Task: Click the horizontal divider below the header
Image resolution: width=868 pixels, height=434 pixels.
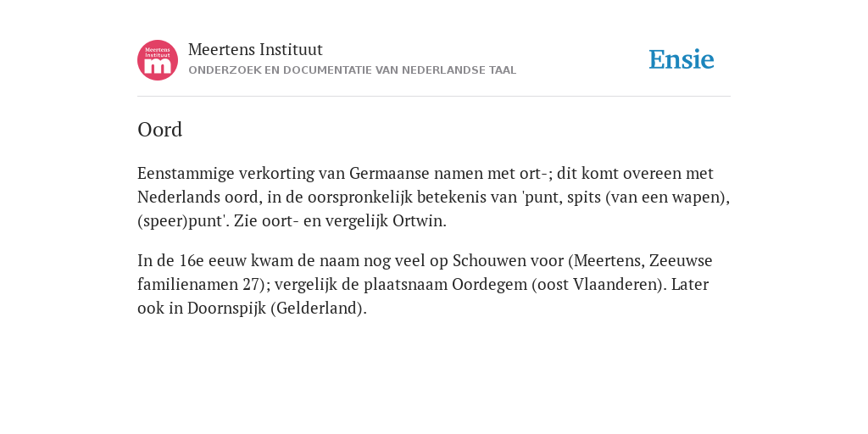Action: (434, 97)
